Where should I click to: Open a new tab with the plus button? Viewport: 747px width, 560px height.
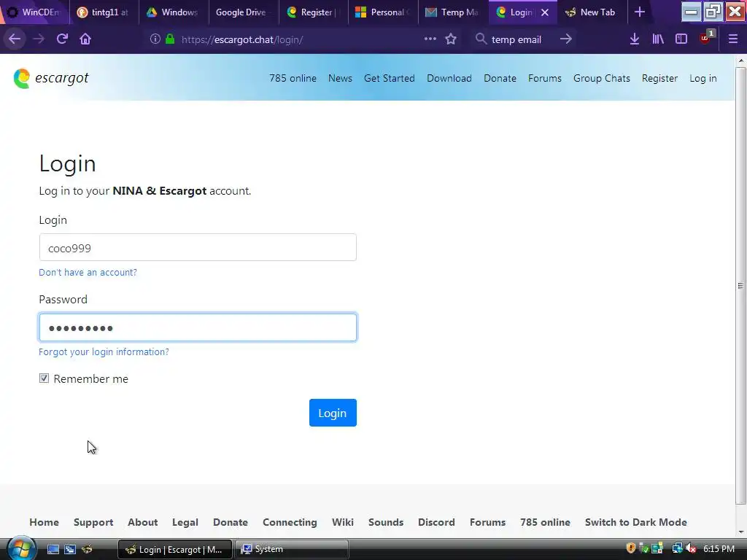pyautogui.click(x=640, y=12)
